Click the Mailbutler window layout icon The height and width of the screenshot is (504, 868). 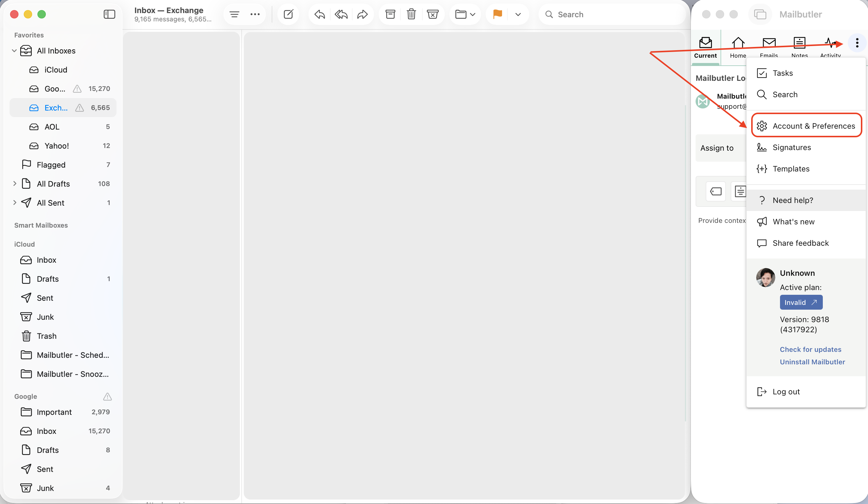(760, 15)
